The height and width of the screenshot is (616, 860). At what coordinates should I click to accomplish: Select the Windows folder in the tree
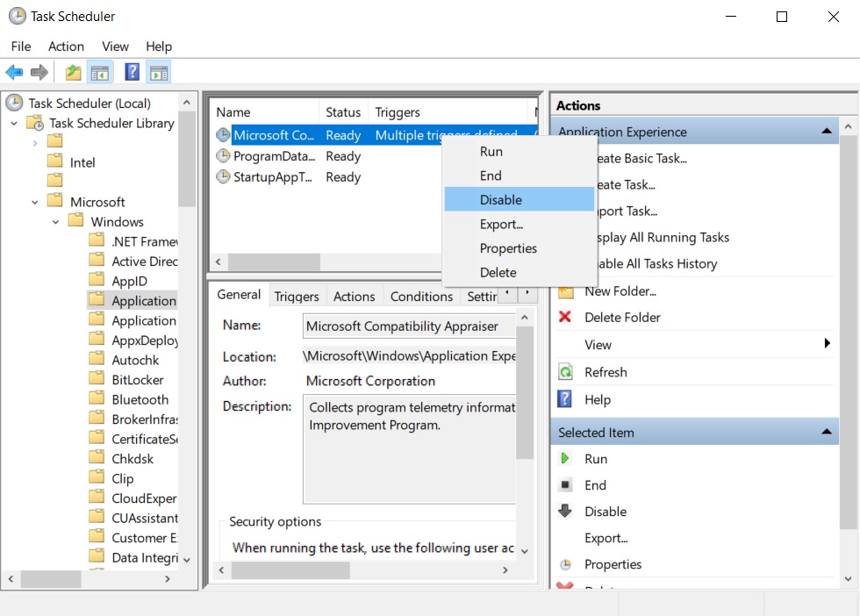pos(117,222)
